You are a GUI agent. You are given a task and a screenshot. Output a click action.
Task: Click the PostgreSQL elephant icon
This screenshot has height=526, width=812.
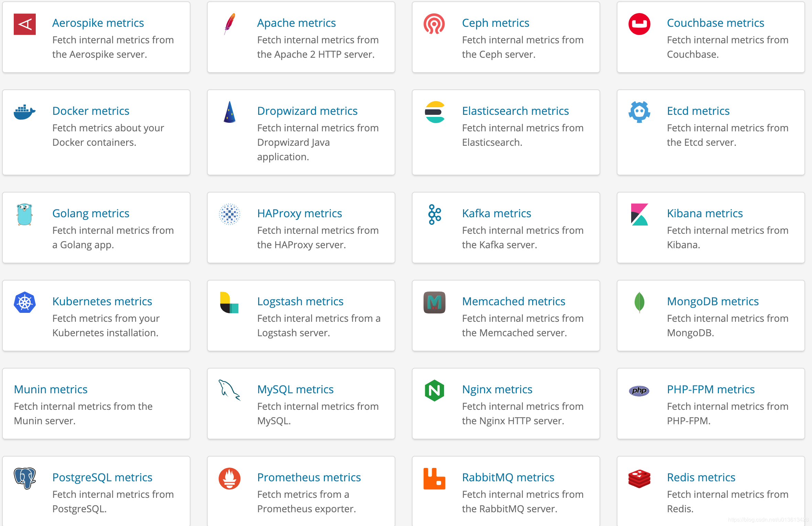point(25,478)
